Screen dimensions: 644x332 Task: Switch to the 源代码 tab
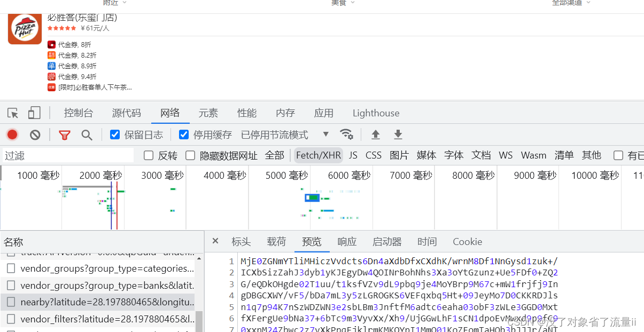(x=127, y=113)
